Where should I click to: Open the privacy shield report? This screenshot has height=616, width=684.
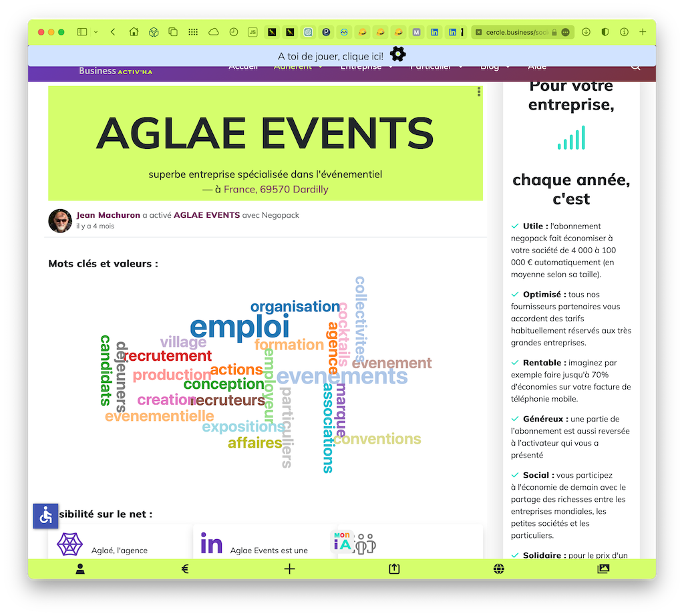605,32
